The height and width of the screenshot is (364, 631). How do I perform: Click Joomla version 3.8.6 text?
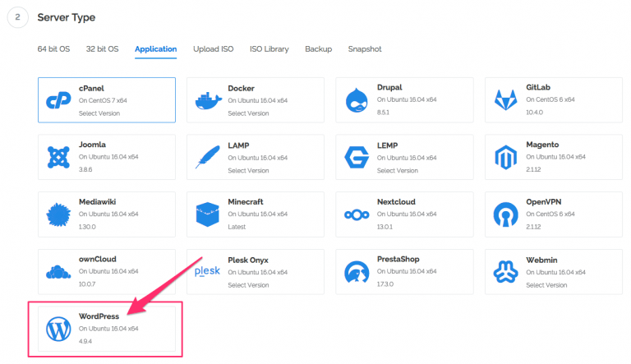click(85, 169)
